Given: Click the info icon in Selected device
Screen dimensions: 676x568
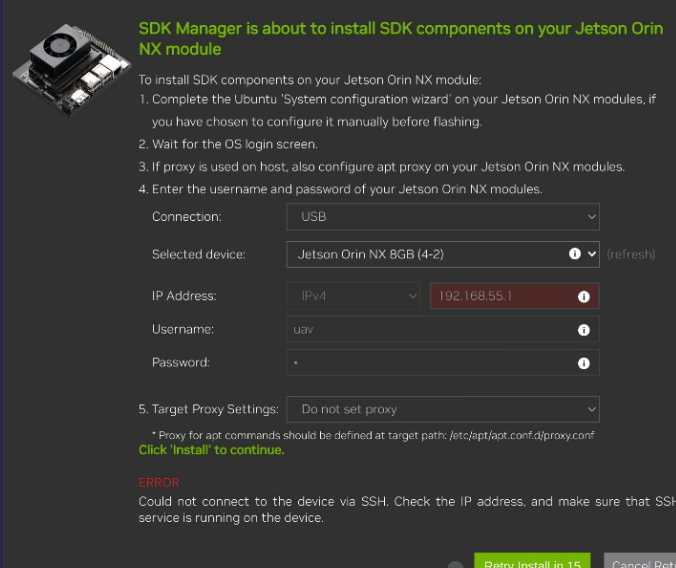Looking at the screenshot, I should 574,254.
